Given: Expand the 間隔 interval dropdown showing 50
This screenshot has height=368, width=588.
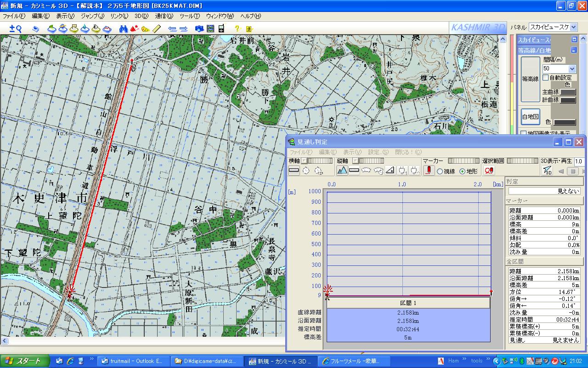Looking at the screenshot, I should pos(572,69).
